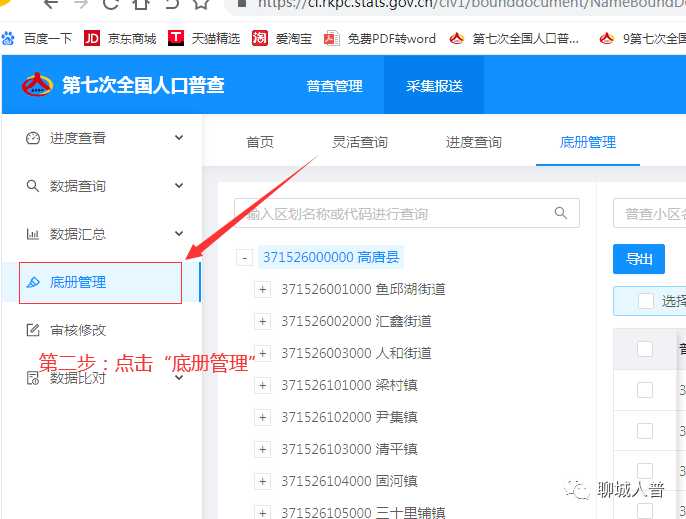
Task: Check the third table row checkbox
Action: [645, 471]
